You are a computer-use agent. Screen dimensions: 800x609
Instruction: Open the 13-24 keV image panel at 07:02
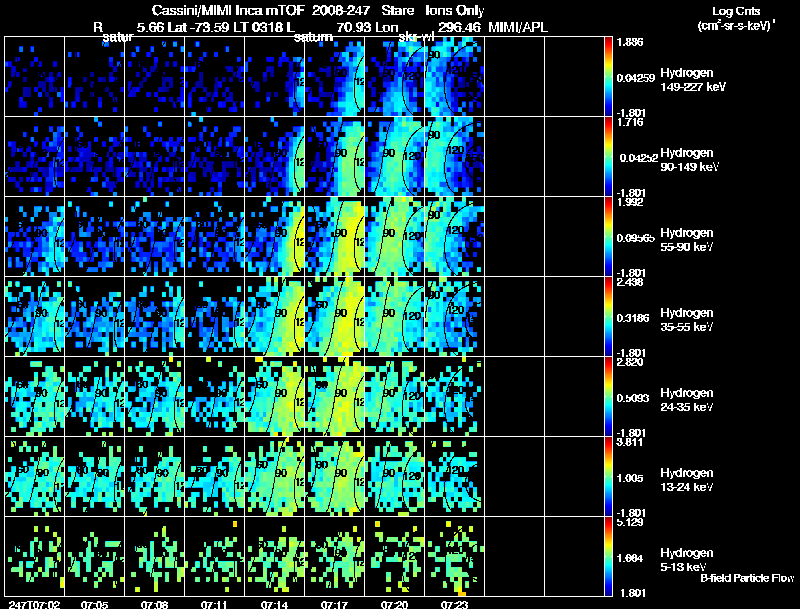[35, 477]
